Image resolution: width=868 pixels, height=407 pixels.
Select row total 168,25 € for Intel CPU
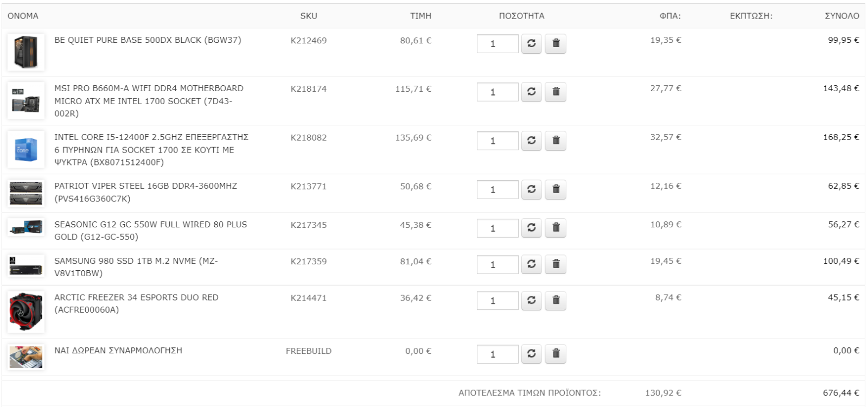click(x=841, y=137)
